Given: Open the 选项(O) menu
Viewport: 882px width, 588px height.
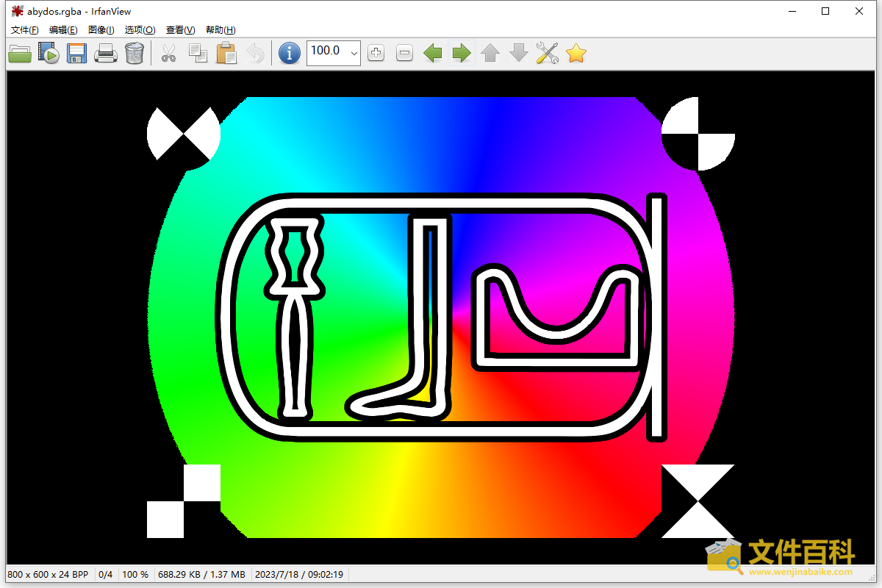Looking at the screenshot, I should pos(140,30).
